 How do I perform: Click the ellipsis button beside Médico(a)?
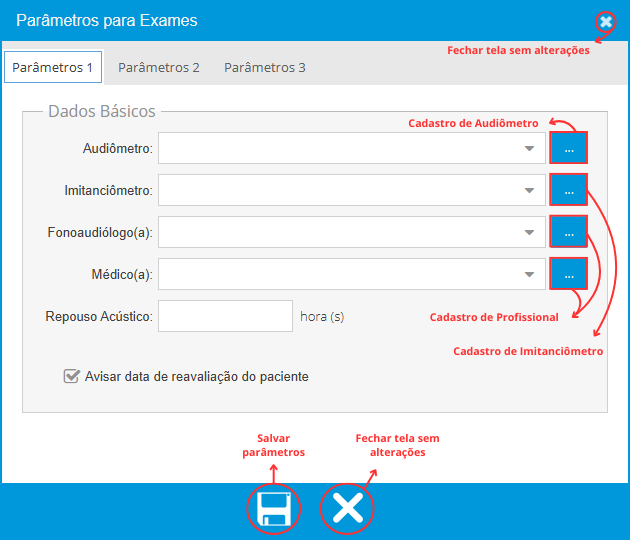click(568, 273)
